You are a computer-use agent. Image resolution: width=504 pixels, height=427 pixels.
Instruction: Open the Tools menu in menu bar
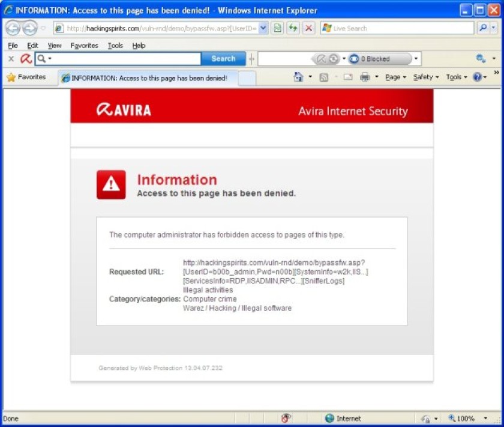point(115,46)
